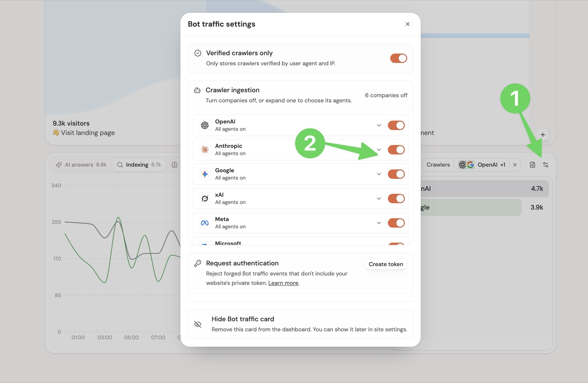Hide Bot traffic card option

tap(300, 324)
